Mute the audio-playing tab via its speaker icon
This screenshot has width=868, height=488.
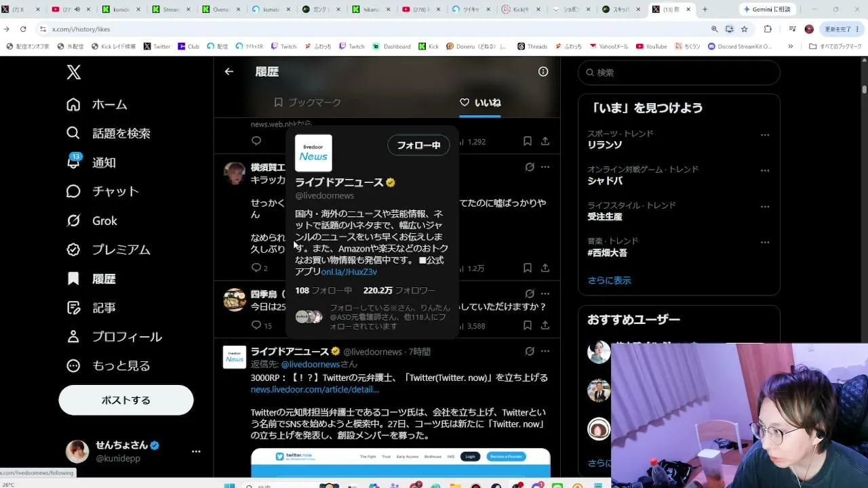point(77,9)
